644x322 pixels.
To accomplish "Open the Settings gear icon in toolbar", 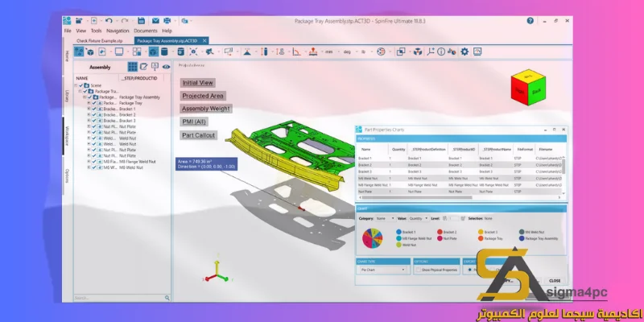I will click(x=464, y=52).
